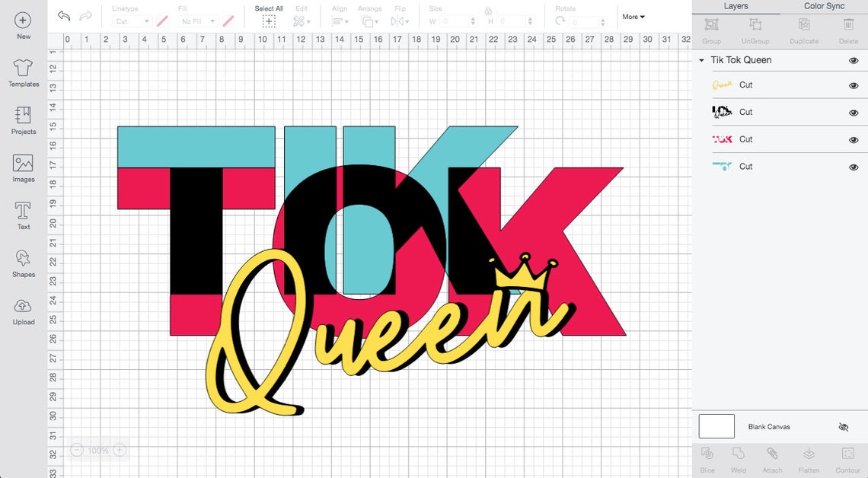The image size is (868, 478).
Task: Click the New project icon
Action: [x=23, y=21]
